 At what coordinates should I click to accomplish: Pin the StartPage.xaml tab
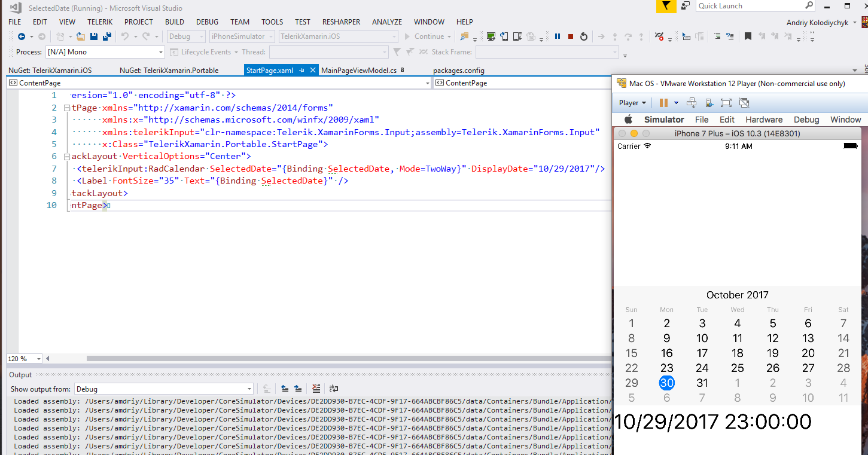pos(302,71)
